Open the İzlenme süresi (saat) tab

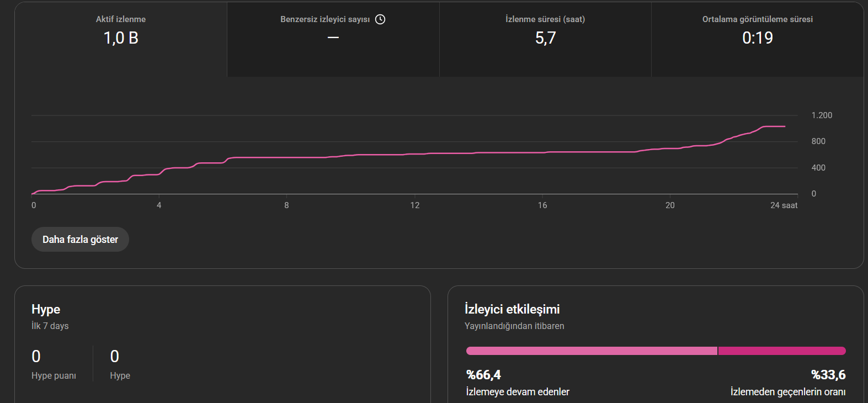[545, 40]
